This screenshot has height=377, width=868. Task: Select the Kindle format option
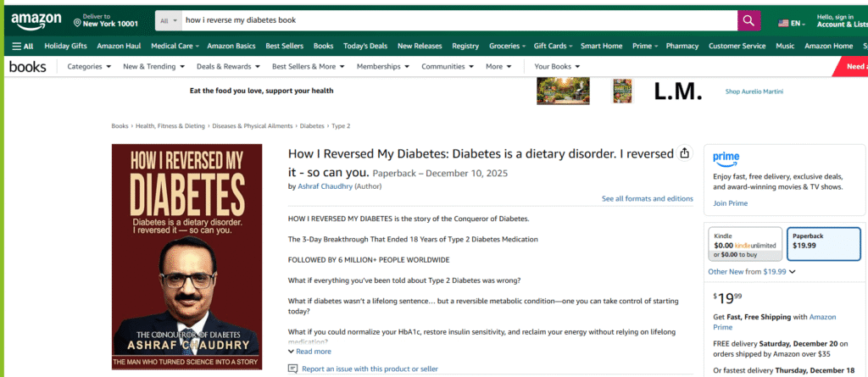point(745,244)
